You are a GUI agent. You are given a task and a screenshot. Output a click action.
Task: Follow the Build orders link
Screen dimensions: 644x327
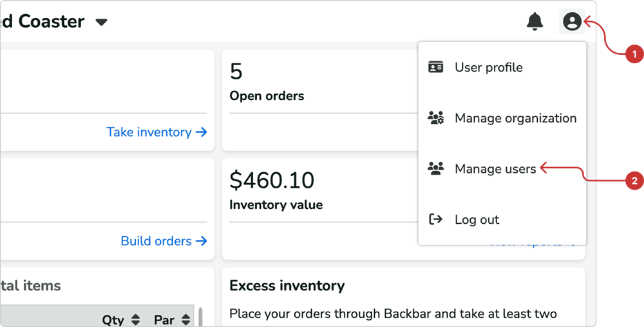point(164,241)
